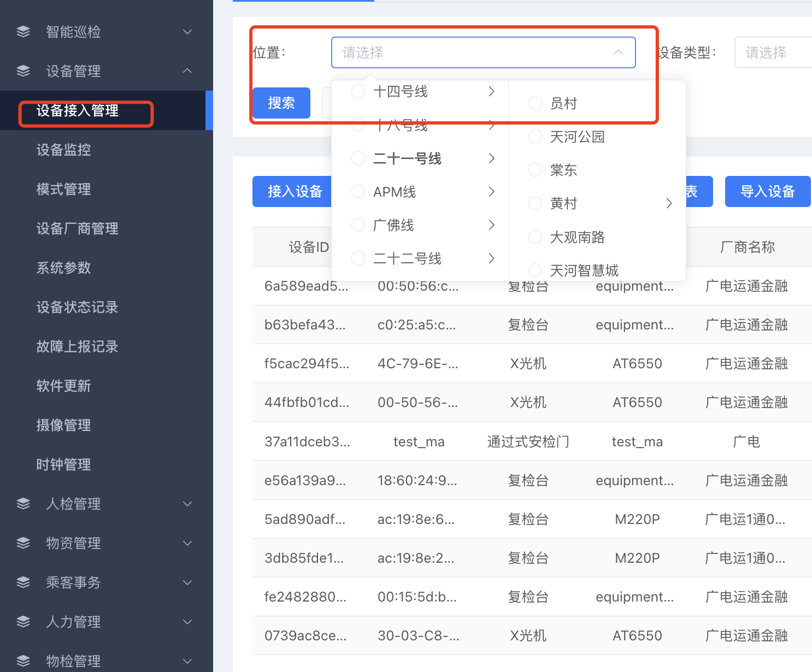Screen dimensions: 812x672
Task: Select the 二十一号线 radio button
Action: tap(358, 158)
